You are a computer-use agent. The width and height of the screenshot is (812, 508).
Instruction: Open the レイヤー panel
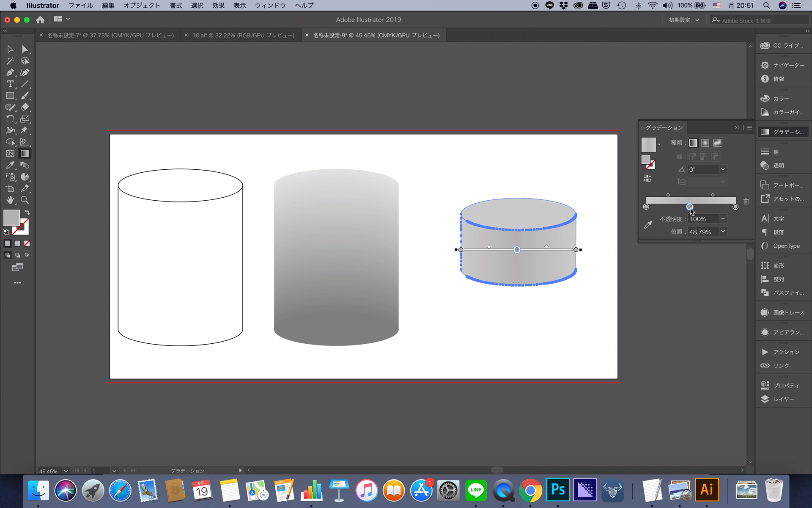(x=783, y=399)
